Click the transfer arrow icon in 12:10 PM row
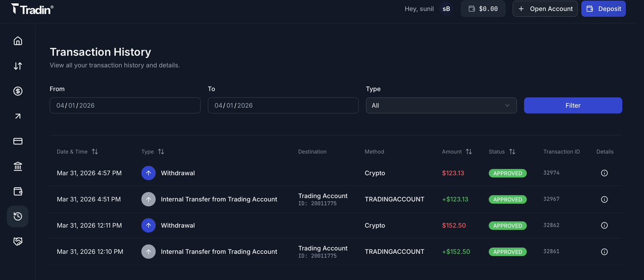Image resolution: width=644 pixels, height=280 pixels. pos(148,252)
